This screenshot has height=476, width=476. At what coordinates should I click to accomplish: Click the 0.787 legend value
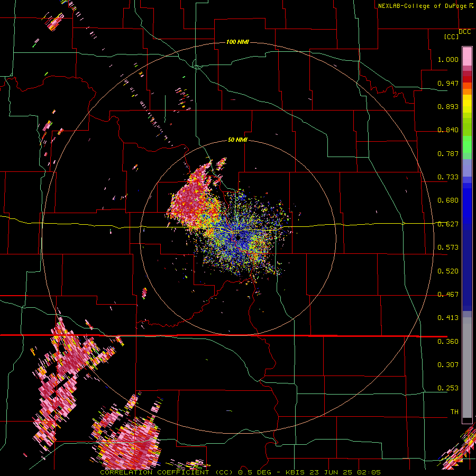[448, 153]
